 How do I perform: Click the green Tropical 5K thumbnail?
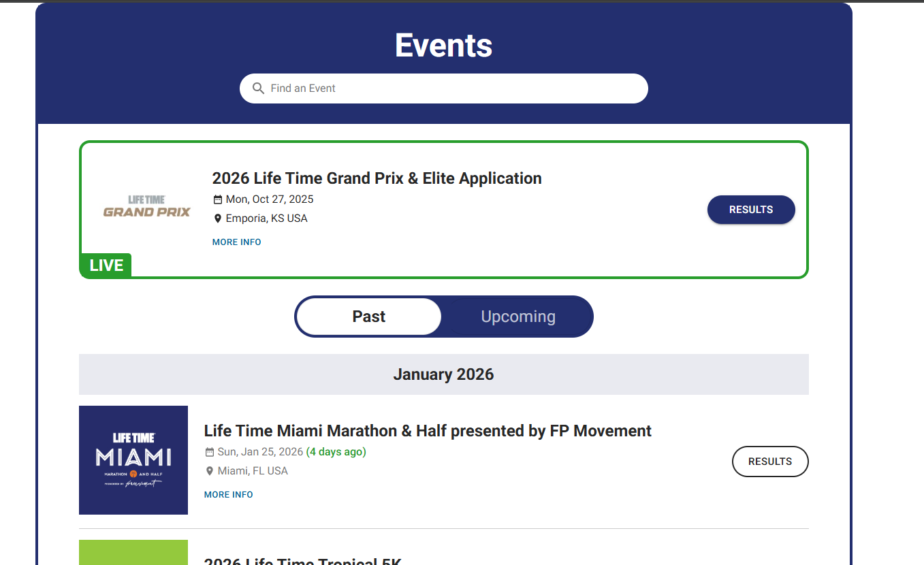133,553
